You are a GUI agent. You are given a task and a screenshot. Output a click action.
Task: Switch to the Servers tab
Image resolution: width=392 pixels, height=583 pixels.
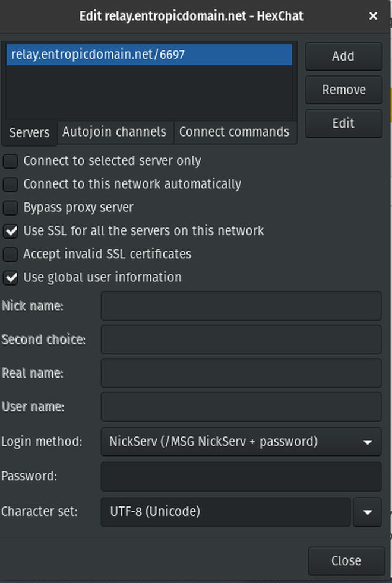click(29, 132)
